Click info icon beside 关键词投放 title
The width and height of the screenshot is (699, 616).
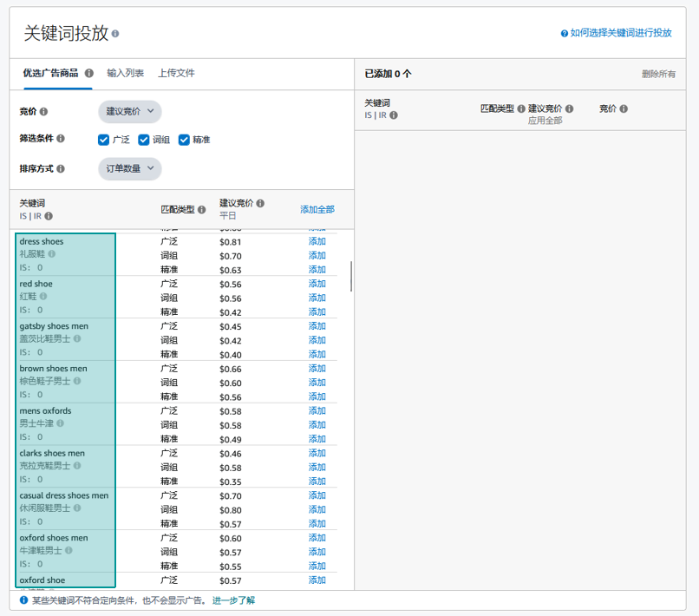click(x=115, y=34)
